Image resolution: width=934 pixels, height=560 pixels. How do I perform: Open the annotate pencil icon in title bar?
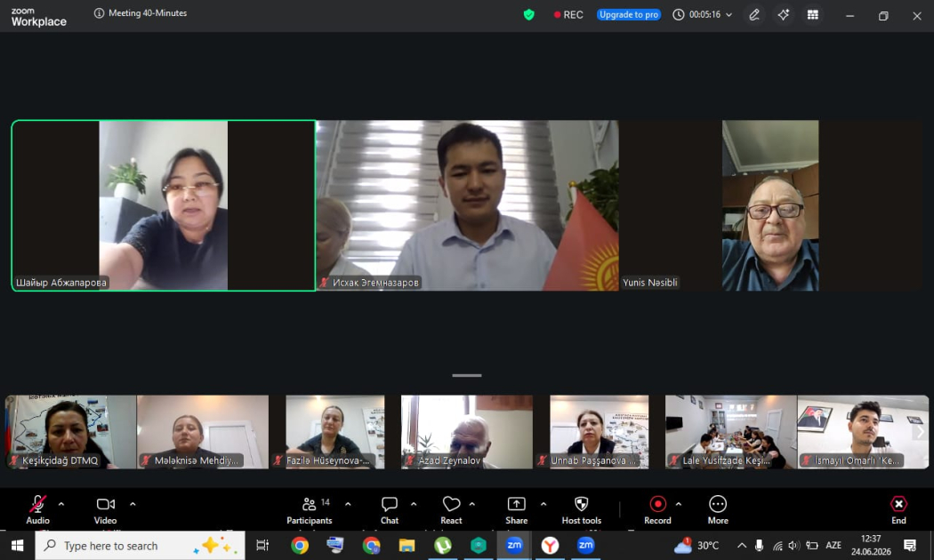pyautogui.click(x=754, y=15)
